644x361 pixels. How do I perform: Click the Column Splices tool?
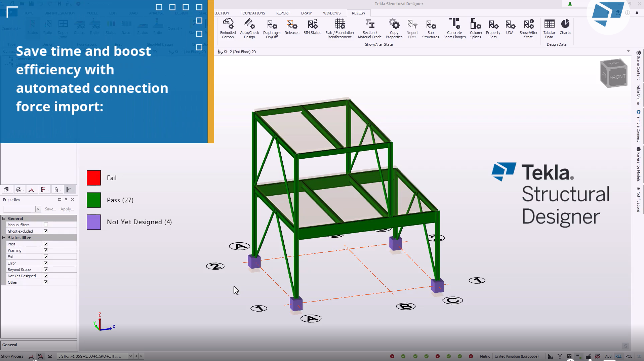[476, 29]
